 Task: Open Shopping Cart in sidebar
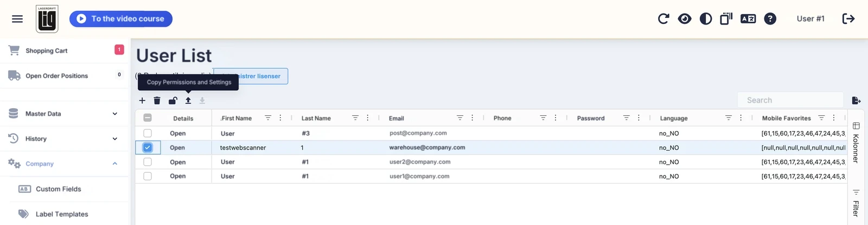(47, 51)
